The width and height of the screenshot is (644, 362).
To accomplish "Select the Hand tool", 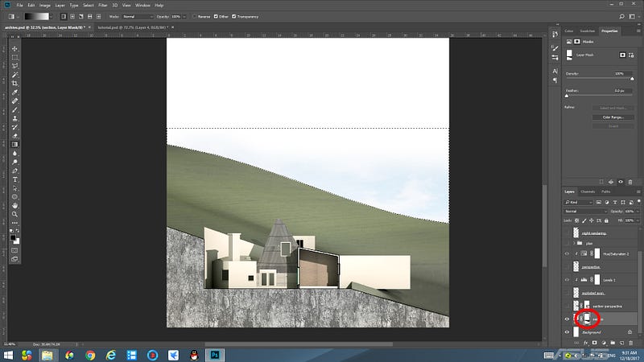I will pos(14,206).
